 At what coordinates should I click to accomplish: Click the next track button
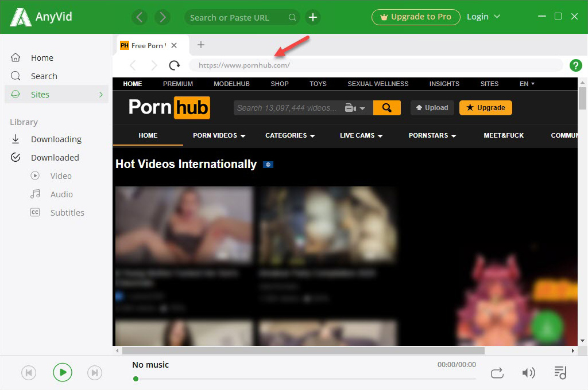tap(95, 373)
